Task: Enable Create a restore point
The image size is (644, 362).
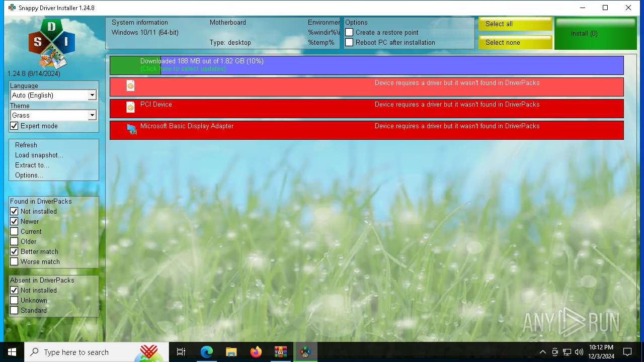Action: point(349,32)
